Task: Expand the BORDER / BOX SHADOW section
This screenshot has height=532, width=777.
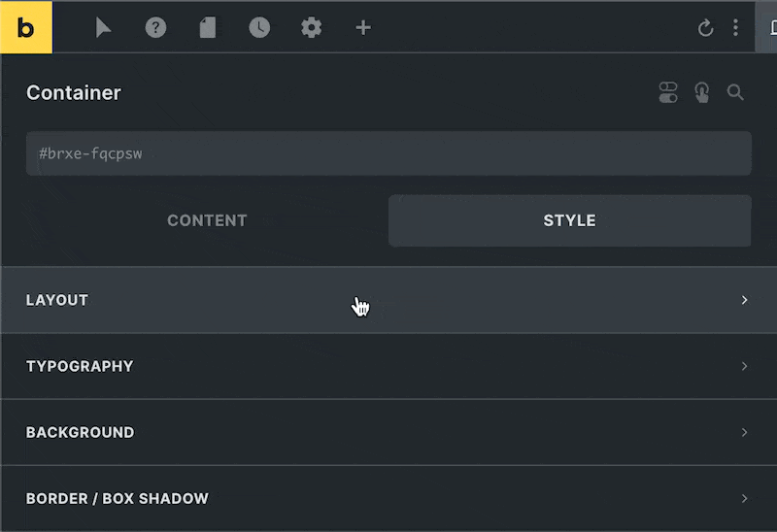Action: click(388, 498)
